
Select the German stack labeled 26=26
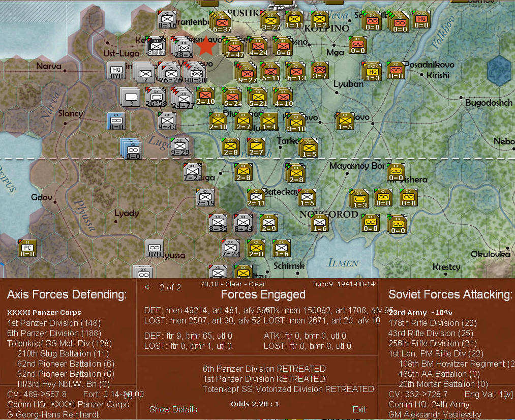[x=170, y=73]
